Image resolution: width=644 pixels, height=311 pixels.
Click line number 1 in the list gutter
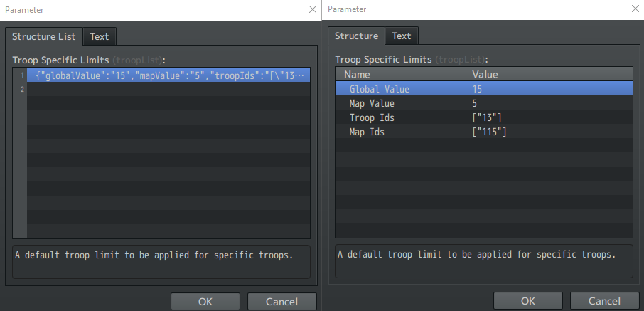(x=22, y=75)
